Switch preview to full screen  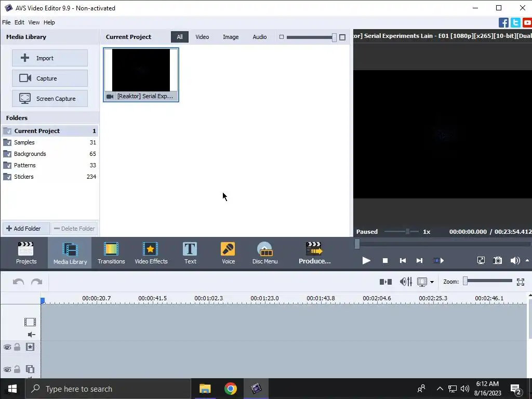(x=481, y=260)
